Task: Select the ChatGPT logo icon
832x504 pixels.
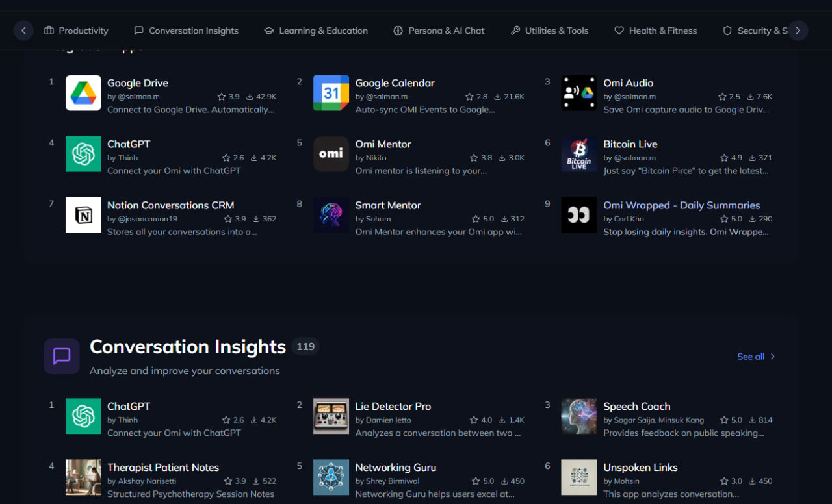Action: 83,154
